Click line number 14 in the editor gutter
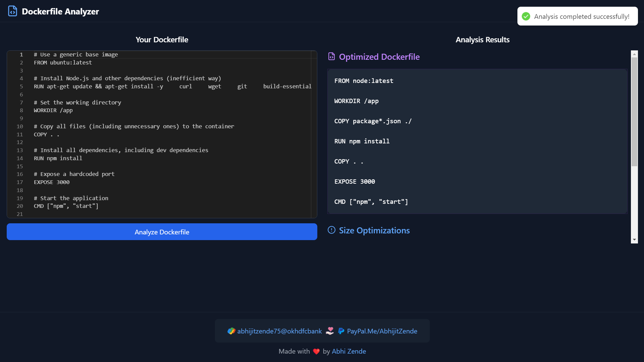644x362 pixels. 20,158
